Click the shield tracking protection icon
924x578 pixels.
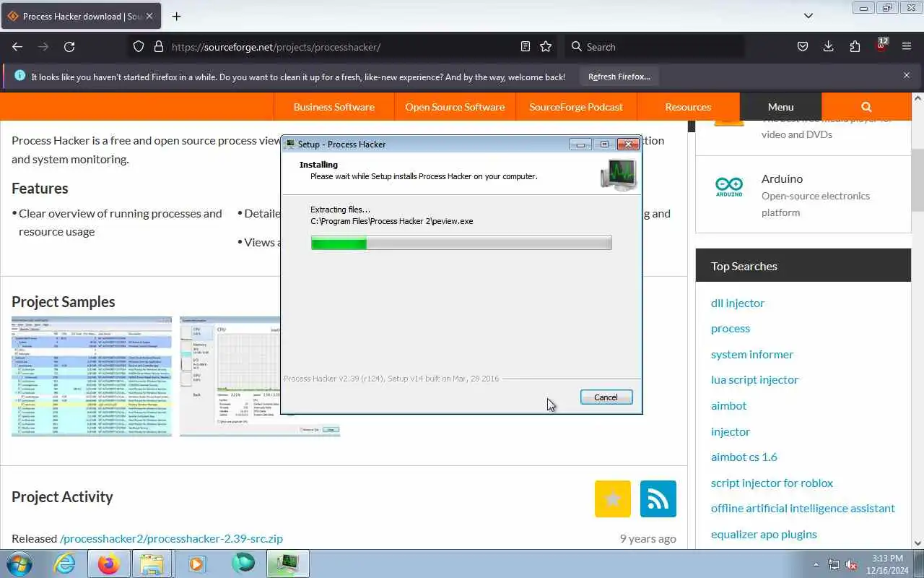coord(139,46)
